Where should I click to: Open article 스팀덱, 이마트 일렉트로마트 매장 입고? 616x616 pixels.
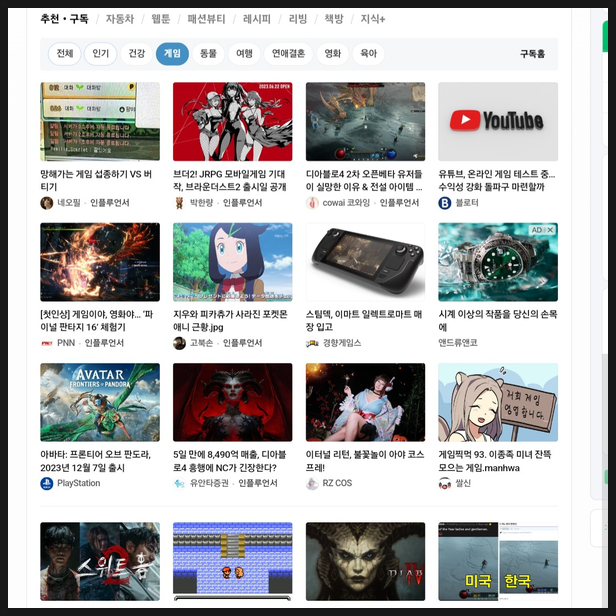coord(364,321)
